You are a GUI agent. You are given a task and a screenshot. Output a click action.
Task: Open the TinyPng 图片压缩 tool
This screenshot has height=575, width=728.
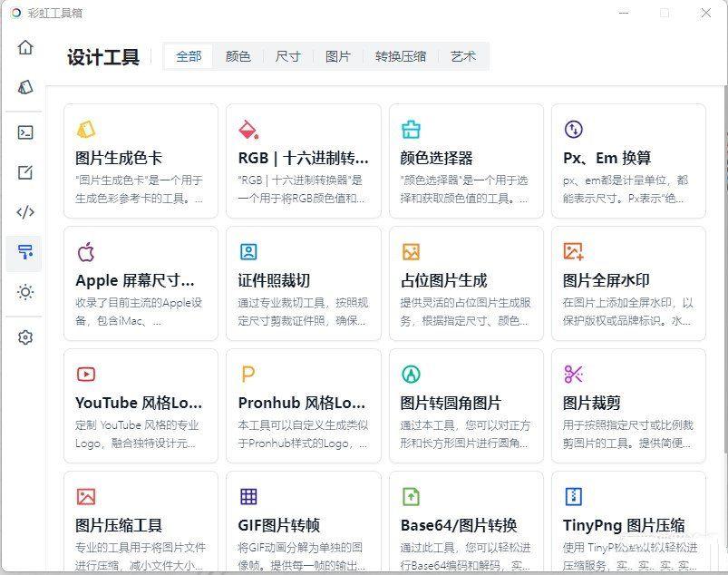point(628,524)
